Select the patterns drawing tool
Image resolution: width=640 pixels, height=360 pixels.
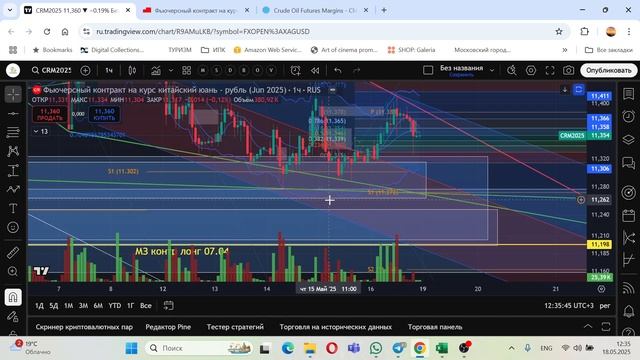(x=13, y=151)
